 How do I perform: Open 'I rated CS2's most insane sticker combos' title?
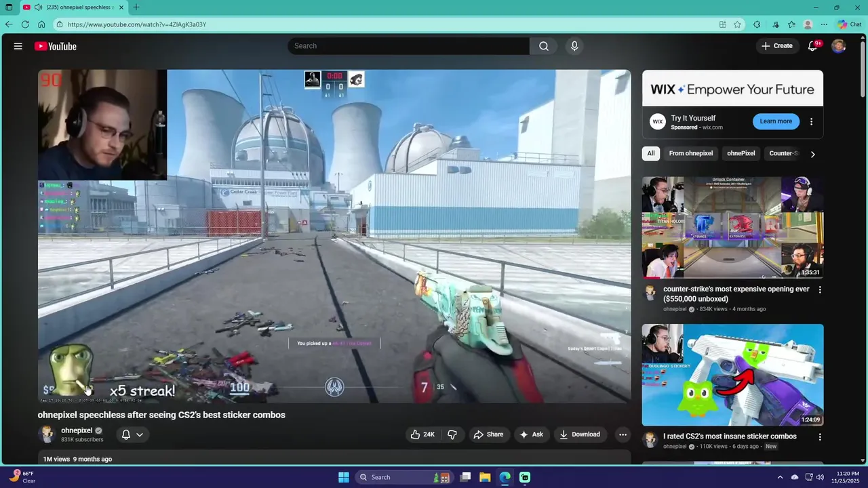pos(730,436)
